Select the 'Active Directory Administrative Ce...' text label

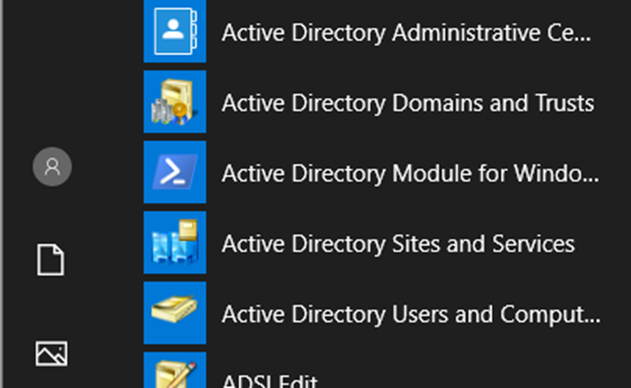[x=406, y=32]
